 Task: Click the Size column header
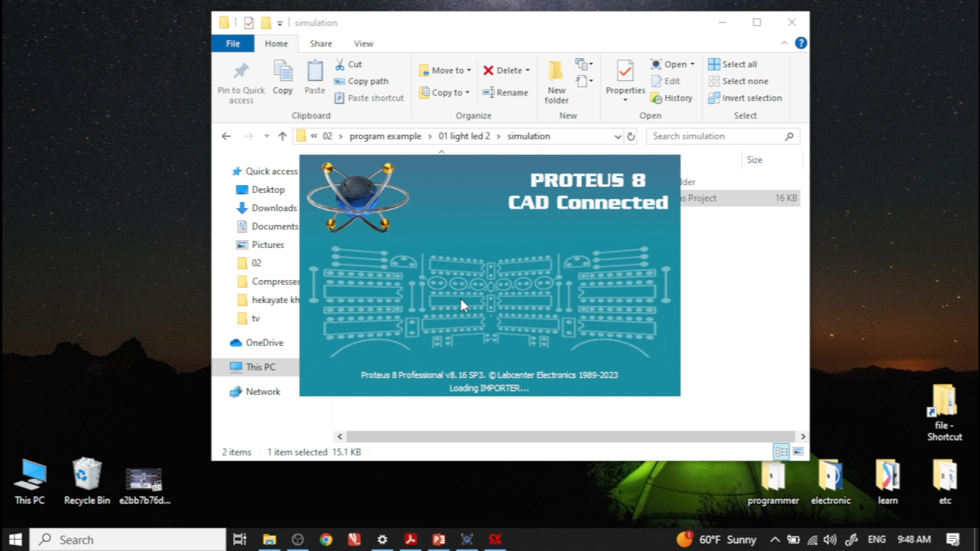coord(754,160)
